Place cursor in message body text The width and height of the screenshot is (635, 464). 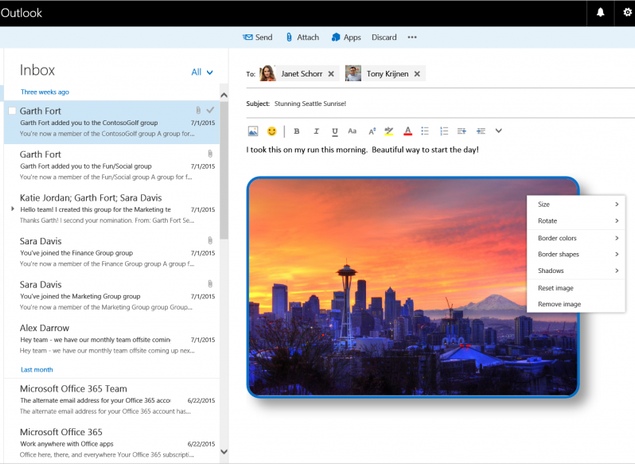362,150
